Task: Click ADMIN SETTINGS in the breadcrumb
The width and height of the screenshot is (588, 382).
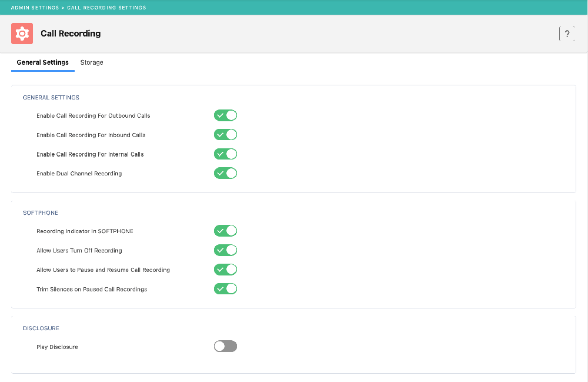Action: pyautogui.click(x=35, y=8)
